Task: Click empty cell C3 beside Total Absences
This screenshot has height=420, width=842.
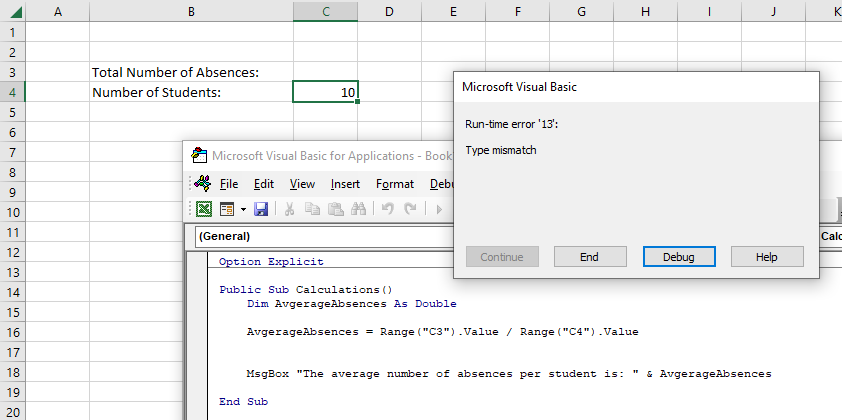Action: [325, 72]
